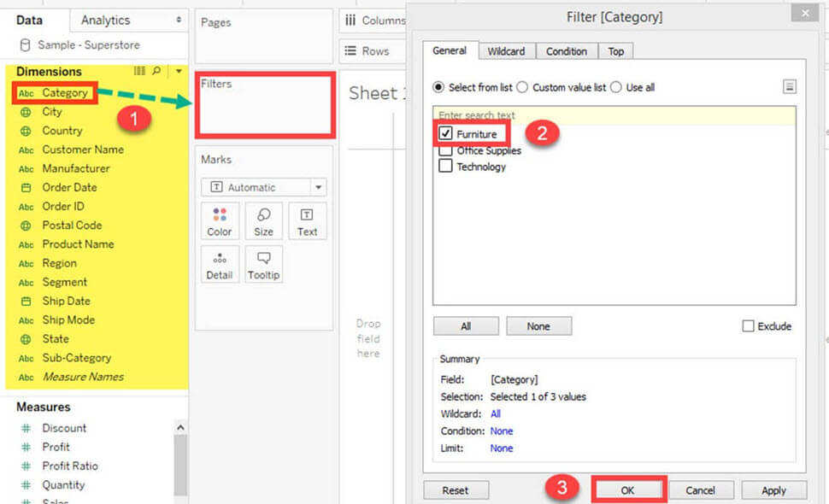Enable the Exclude checkbox
829x504 pixels.
[x=749, y=326]
